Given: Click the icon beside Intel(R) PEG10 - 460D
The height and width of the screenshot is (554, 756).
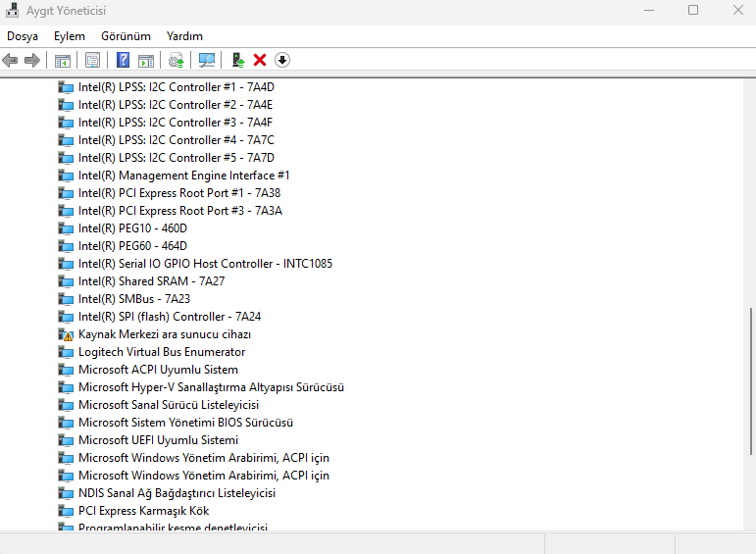Looking at the screenshot, I should click(x=66, y=229).
